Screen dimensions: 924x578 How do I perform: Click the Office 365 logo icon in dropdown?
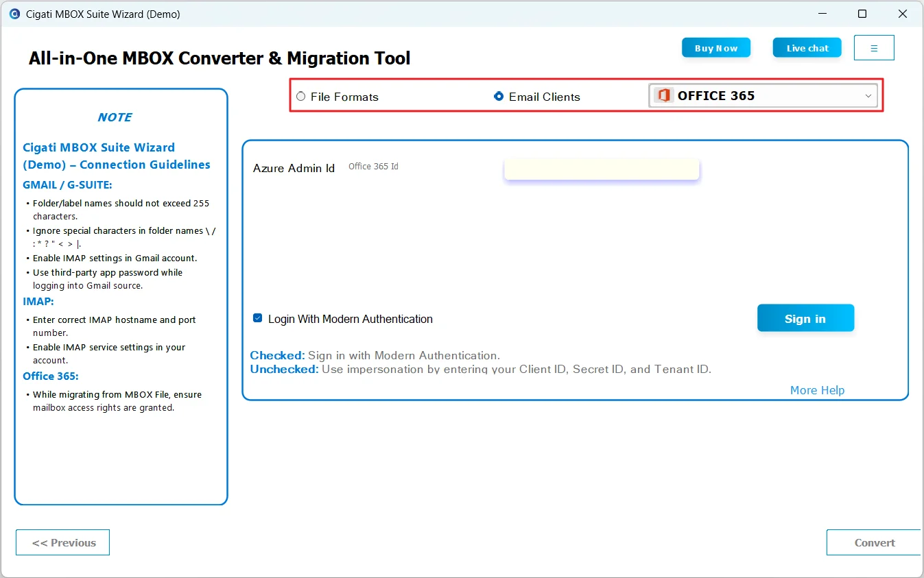click(663, 96)
